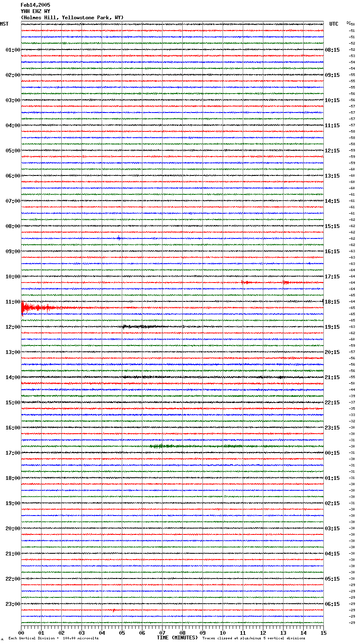This screenshot has width=357, height=644.
Task: Click the 21:15 UTC row label
Action: [332, 377]
